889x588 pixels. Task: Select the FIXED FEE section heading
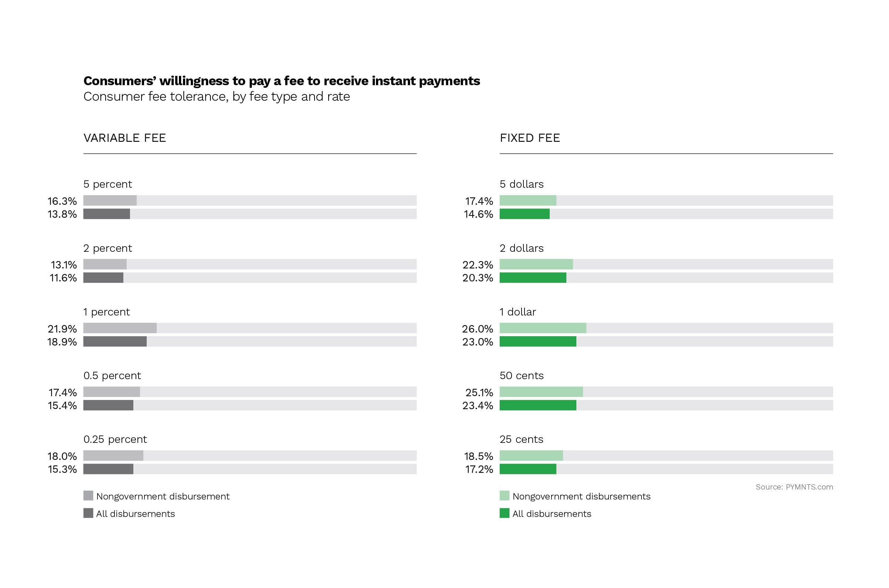tap(530, 138)
